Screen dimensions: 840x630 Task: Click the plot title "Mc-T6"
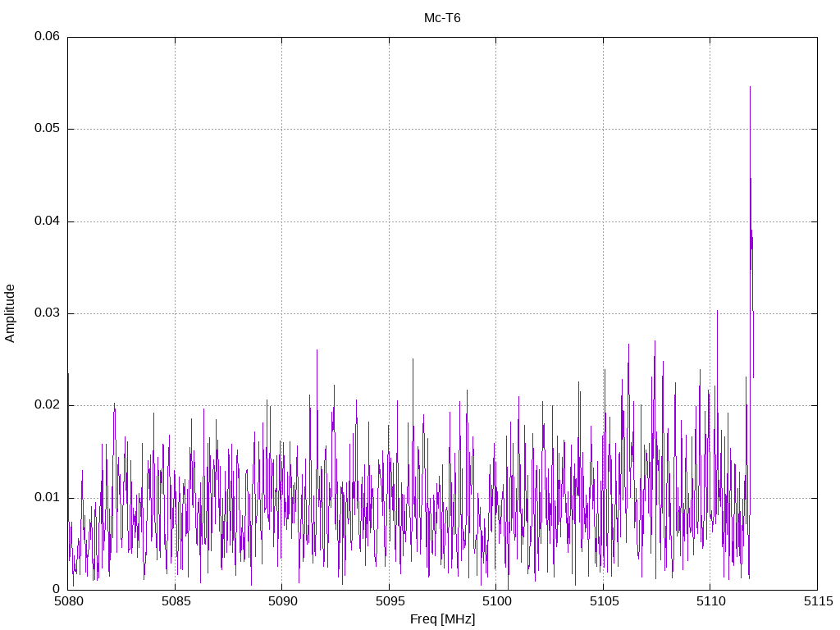(442, 18)
